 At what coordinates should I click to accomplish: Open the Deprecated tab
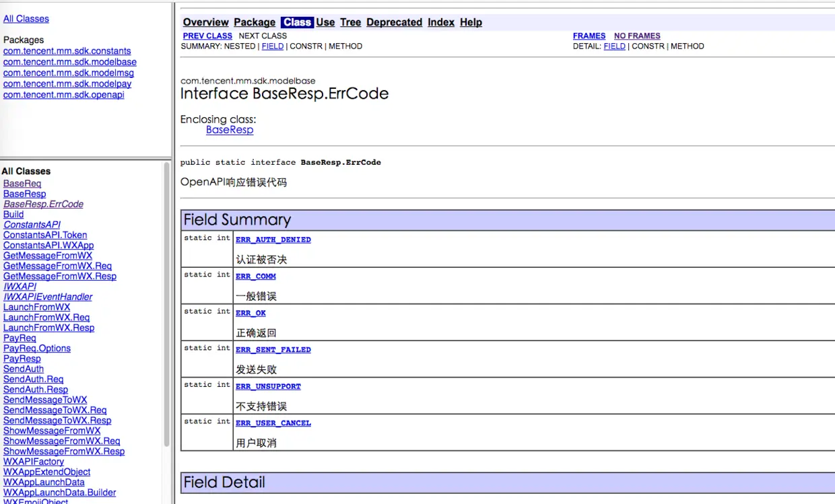click(395, 22)
